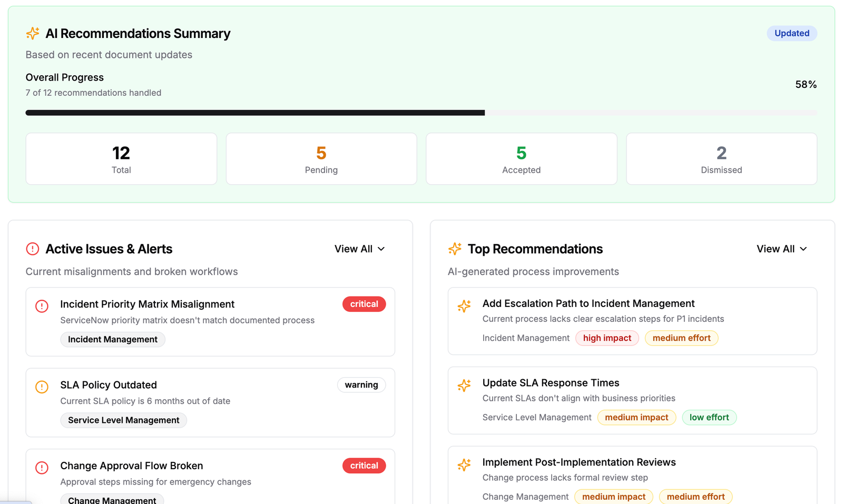Viewport: 843px width, 504px height.
Task: Expand View All for Active Issues & Alerts
Action: [360, 249]
